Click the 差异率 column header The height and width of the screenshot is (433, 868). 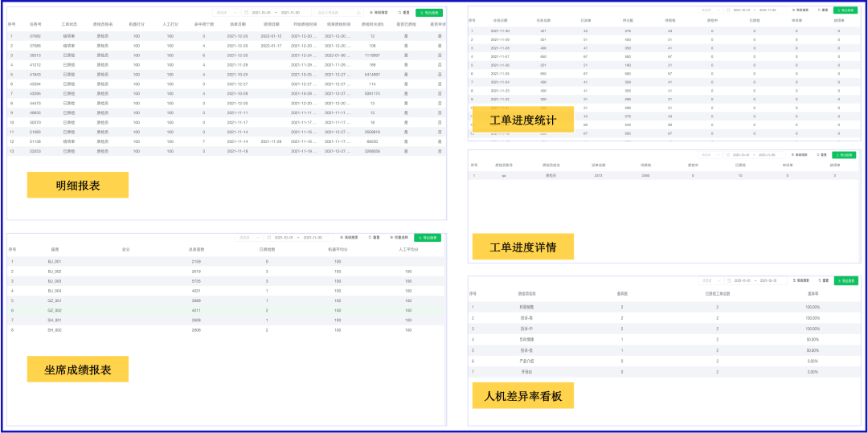(812, 294)
